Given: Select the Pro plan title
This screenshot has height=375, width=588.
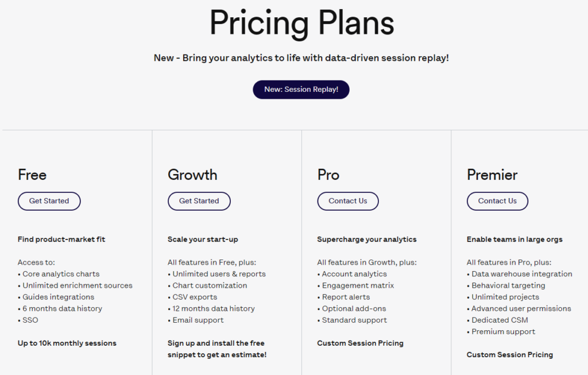Looking at the screenshot, I should (x=328, y=175).
